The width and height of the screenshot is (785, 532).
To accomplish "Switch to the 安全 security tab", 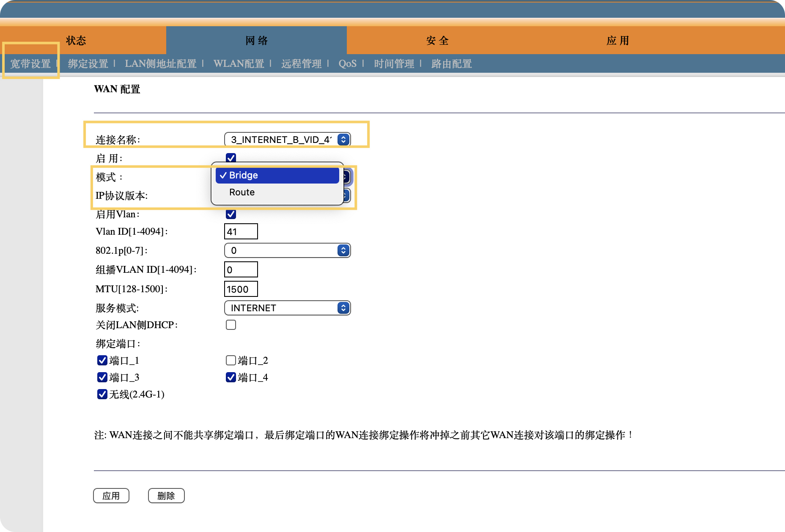I will pos(437,41).
